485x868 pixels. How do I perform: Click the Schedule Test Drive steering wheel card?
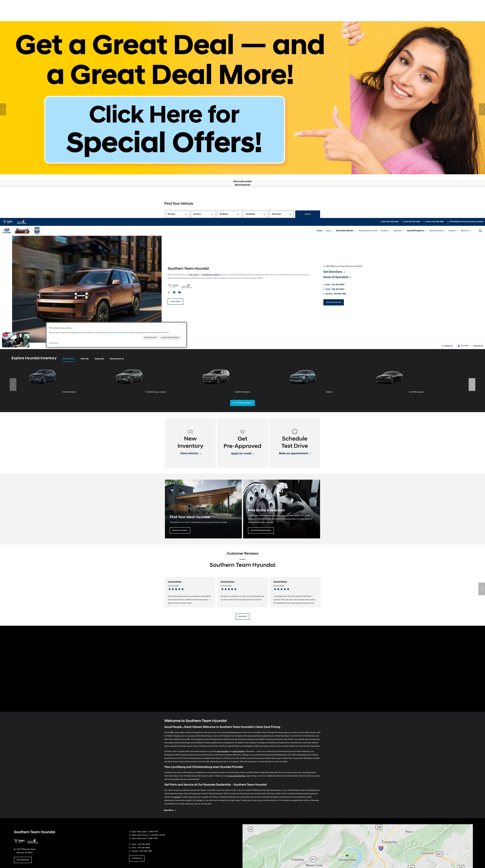pos(295,443)
